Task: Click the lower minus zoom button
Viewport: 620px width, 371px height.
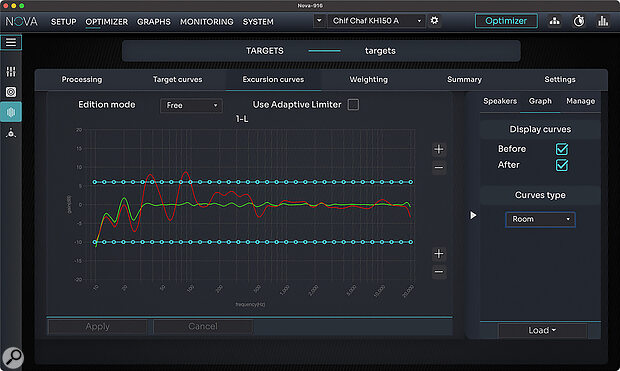Action: pos(439,272)
